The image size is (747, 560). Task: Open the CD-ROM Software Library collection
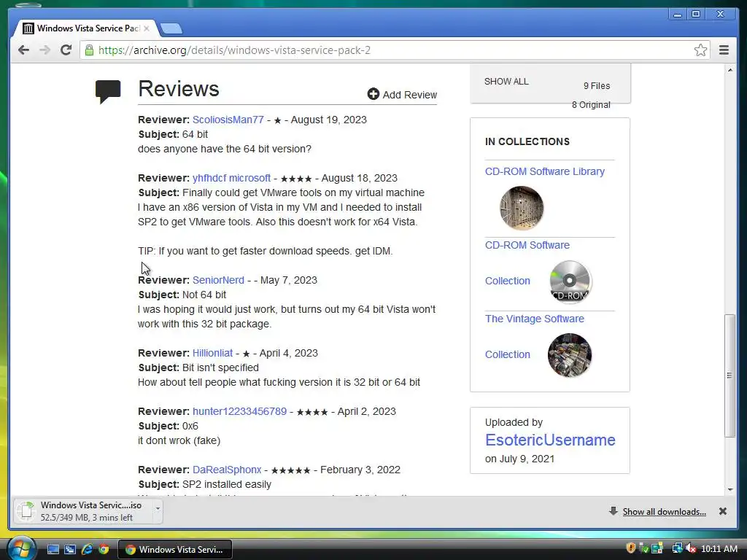544,171
